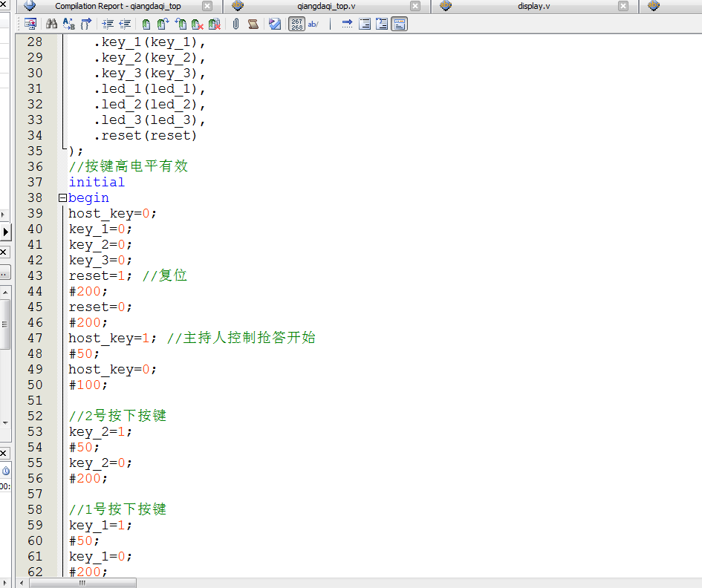Click the '..' button in left panel
702x588 pixels.
[x=4, y=272]
